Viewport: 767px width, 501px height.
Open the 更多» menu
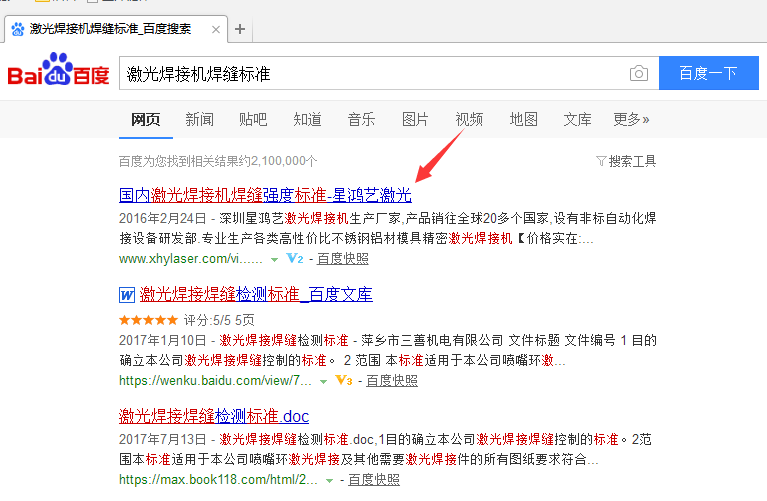(631, 119)
